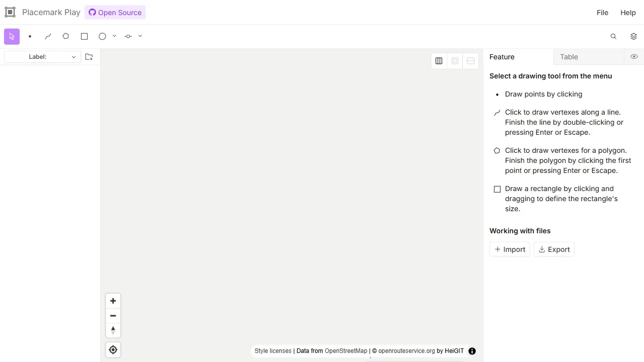Select the rectangle drawing tool
Image resolution: width=644 pixels, height=362 pixels.
pos(85,36)
